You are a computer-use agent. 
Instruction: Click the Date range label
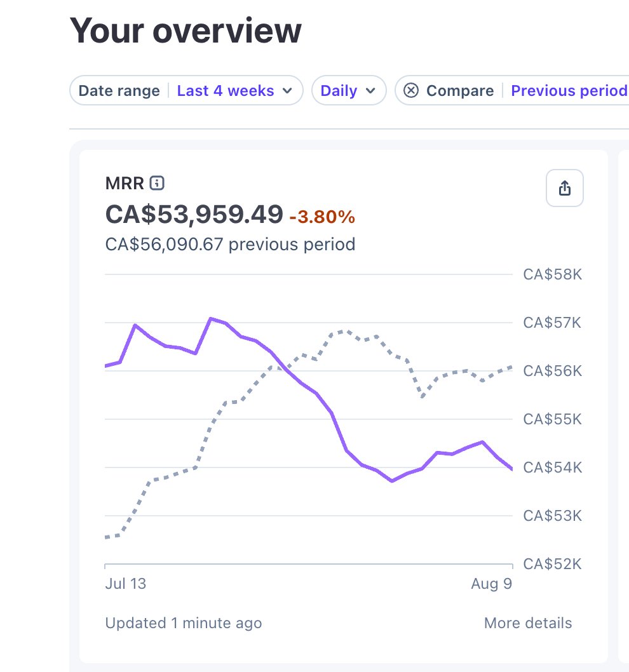pos(119,90)
